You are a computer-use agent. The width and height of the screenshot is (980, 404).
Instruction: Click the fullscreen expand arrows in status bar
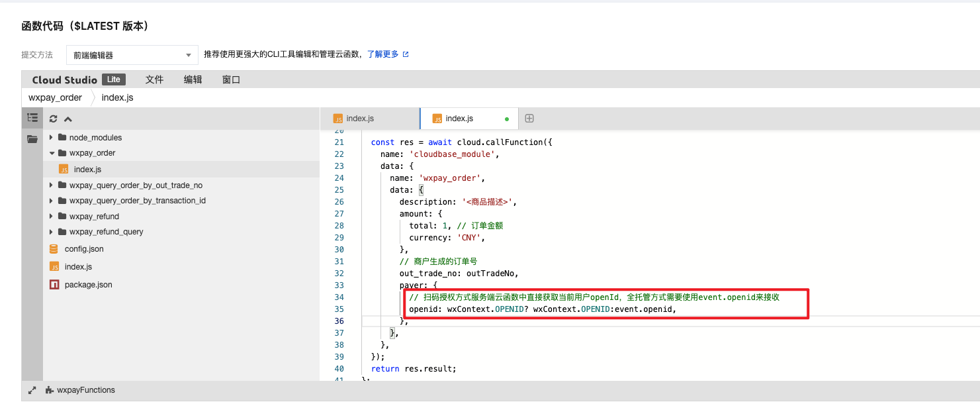pos(32,391)
